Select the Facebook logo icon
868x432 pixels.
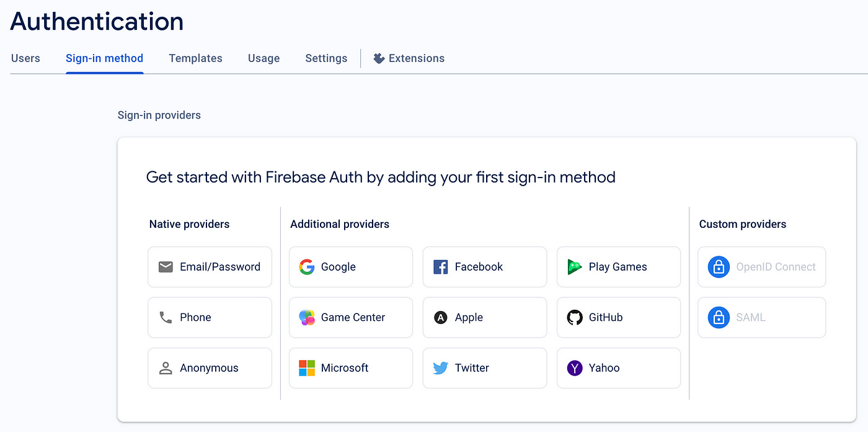click(x=441, y=267)
